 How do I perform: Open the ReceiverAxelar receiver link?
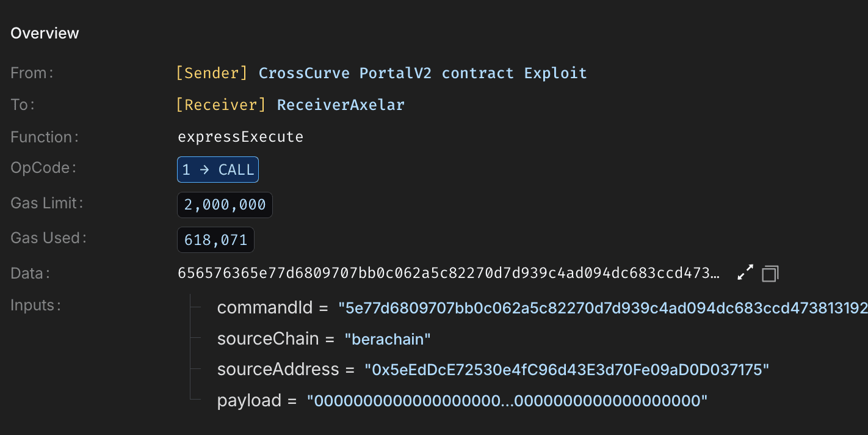coord(340,104)
